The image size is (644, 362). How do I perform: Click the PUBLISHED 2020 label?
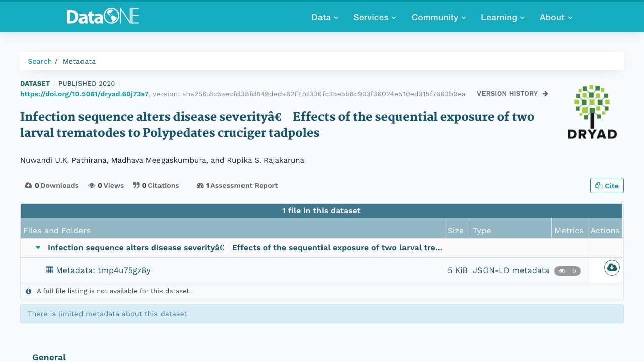[87, 84]
